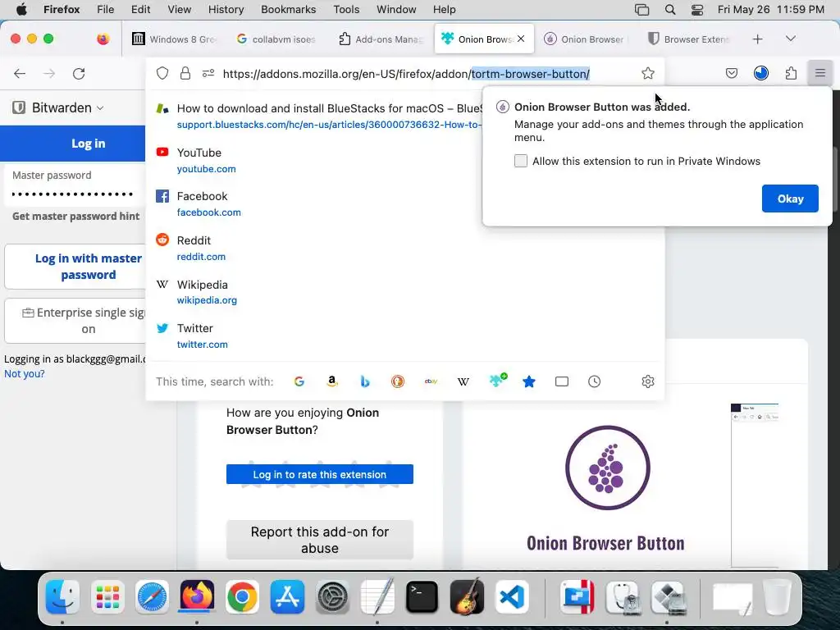Search bookmarks with the star icon
The image size is (840, 630).
[529, 381]
